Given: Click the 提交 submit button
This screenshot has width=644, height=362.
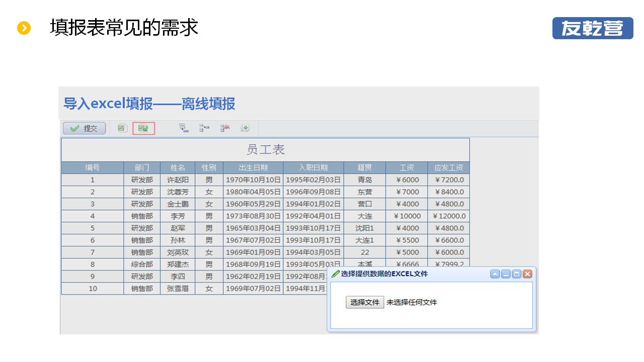Looking at the screenshot, I should (x=84, y=128).
